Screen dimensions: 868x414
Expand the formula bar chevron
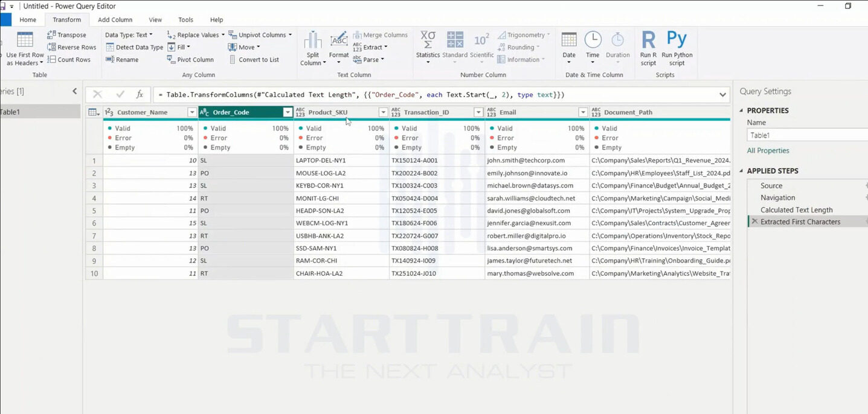tap(722, 95)
